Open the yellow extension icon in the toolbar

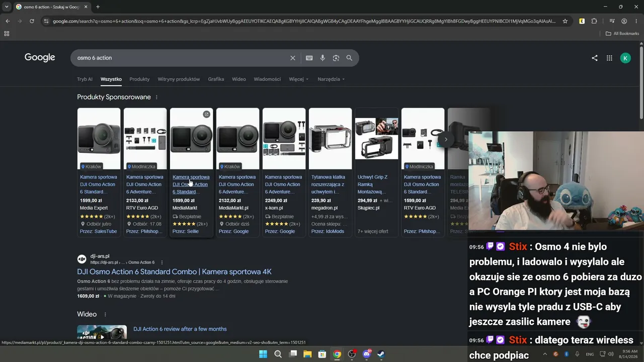coord(582,21)
